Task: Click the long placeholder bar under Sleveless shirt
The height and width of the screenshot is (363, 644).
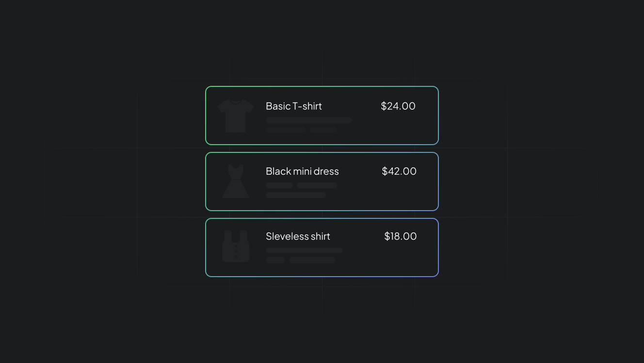Action: [x=304, y=250]
